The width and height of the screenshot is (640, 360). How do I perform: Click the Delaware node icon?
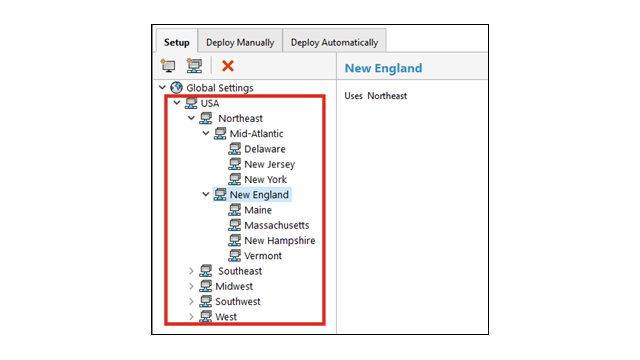pos(235,149)
